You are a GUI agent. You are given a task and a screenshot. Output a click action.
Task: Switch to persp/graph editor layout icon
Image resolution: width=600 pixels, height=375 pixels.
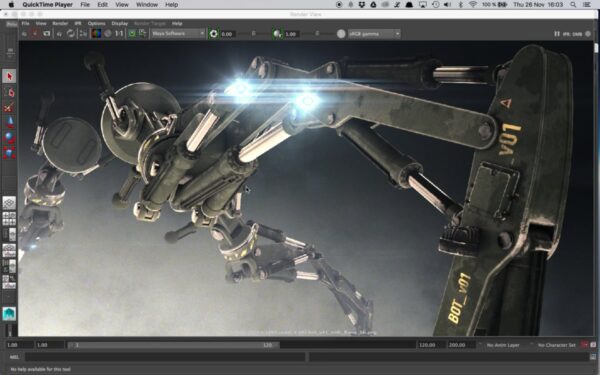[9, 266]
